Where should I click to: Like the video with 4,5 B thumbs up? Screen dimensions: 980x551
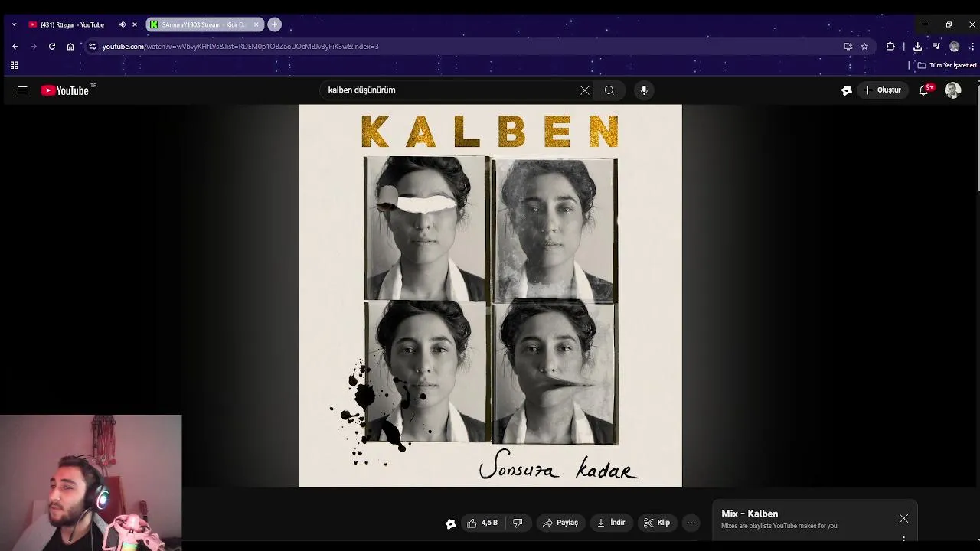click(482, 523)
